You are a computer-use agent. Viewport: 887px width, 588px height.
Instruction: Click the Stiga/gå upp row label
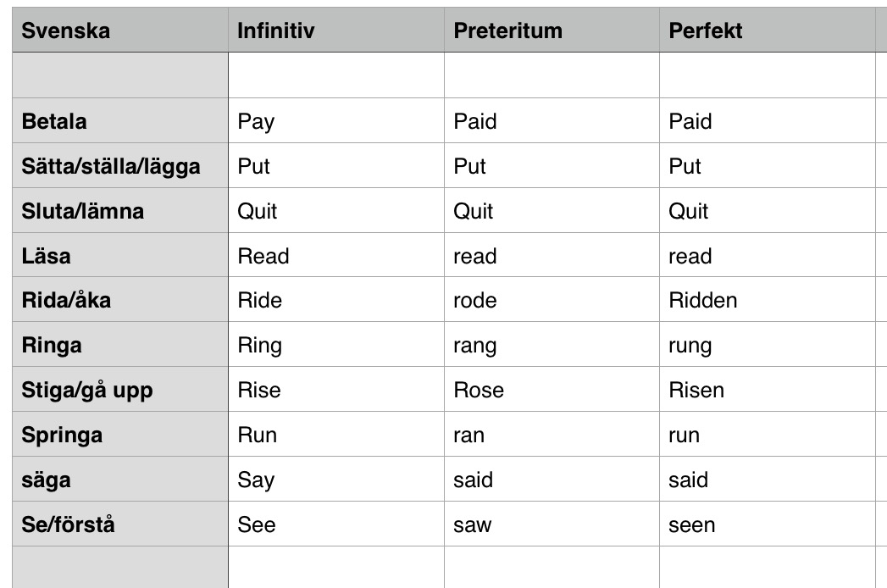click(120, 389)
